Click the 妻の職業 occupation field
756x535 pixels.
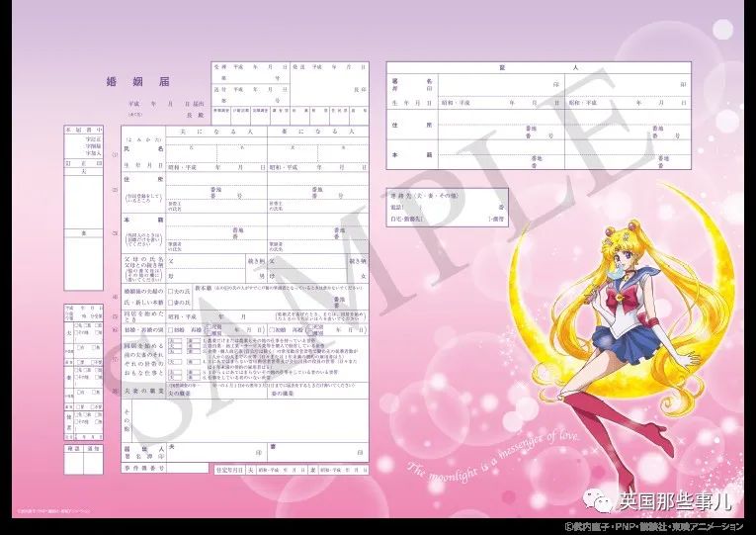pyautogui.click(x=318, y=394)
